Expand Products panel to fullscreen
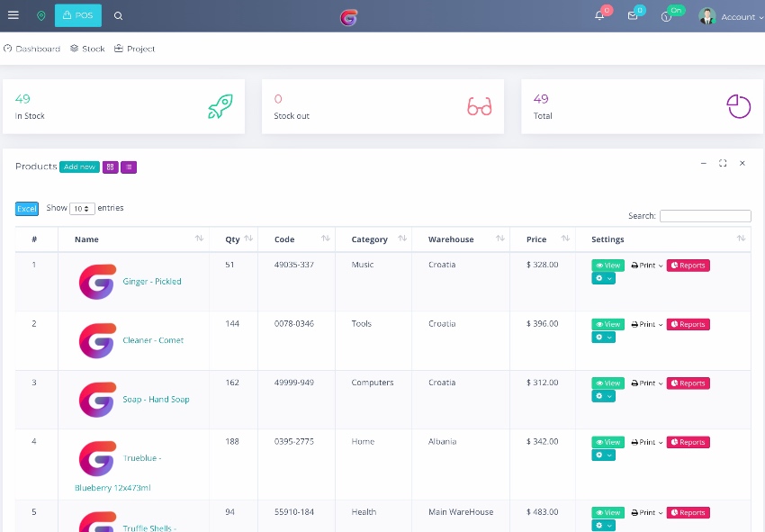Image resolution: width=765 pixels, height=532 pixels. (723, 163)
